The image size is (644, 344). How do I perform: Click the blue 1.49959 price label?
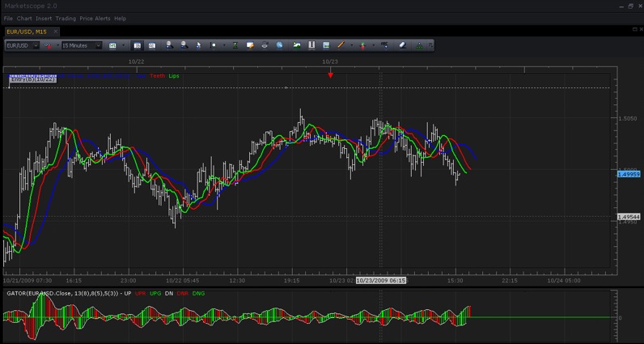(x=629, y=174)
